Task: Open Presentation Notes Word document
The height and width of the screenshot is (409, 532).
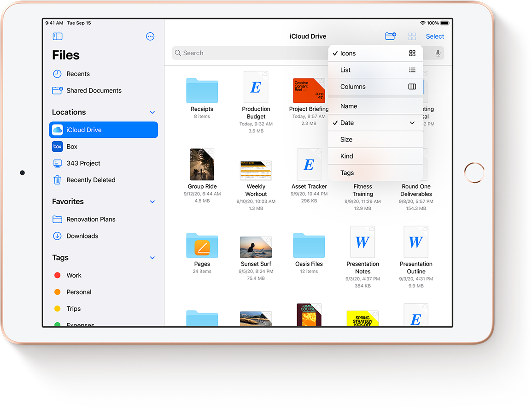Action: [362, 242]
